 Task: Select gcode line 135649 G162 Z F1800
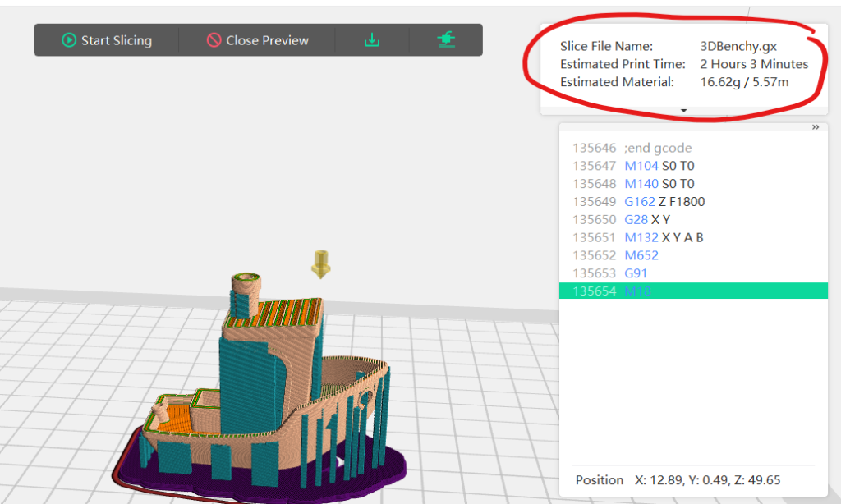pos(693,202)
